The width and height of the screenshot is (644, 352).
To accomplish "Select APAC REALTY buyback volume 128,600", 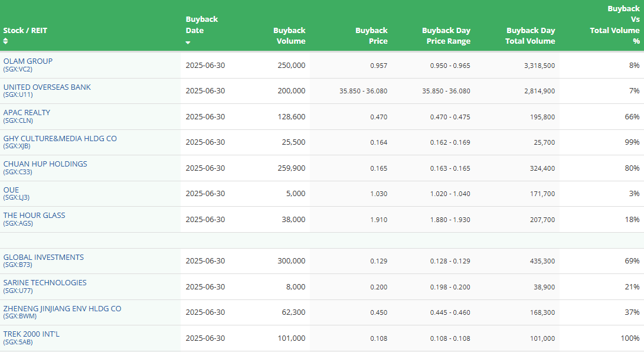I will coord(291,117).
